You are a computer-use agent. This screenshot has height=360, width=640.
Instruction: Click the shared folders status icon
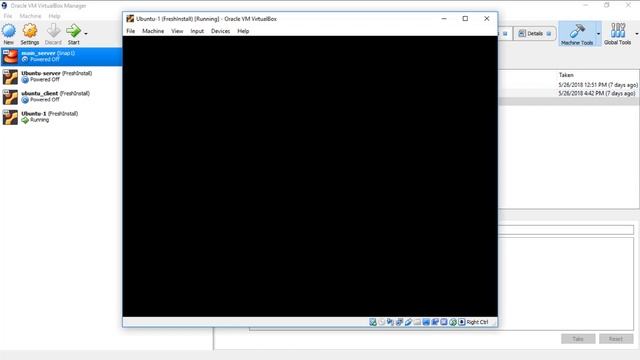[x=417, y=322]
